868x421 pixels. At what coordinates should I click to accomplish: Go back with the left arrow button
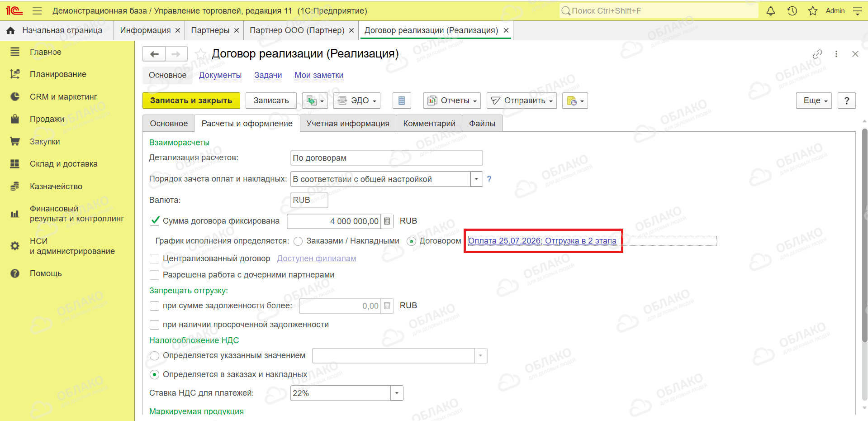pos(154,54)
